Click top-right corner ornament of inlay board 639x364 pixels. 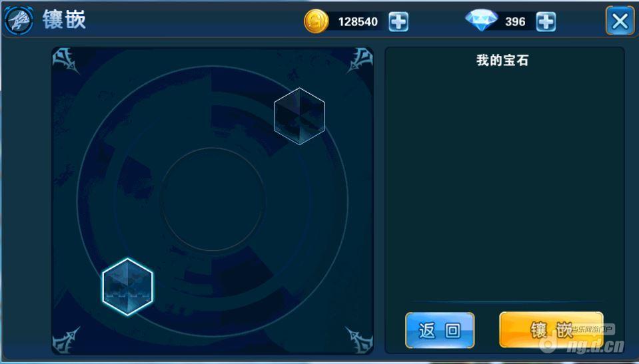click(359, 61)
